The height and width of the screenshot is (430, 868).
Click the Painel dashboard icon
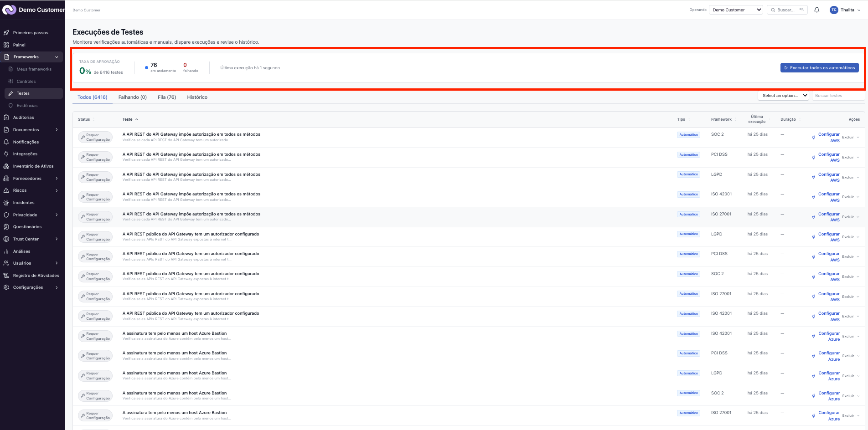[6, 45]
